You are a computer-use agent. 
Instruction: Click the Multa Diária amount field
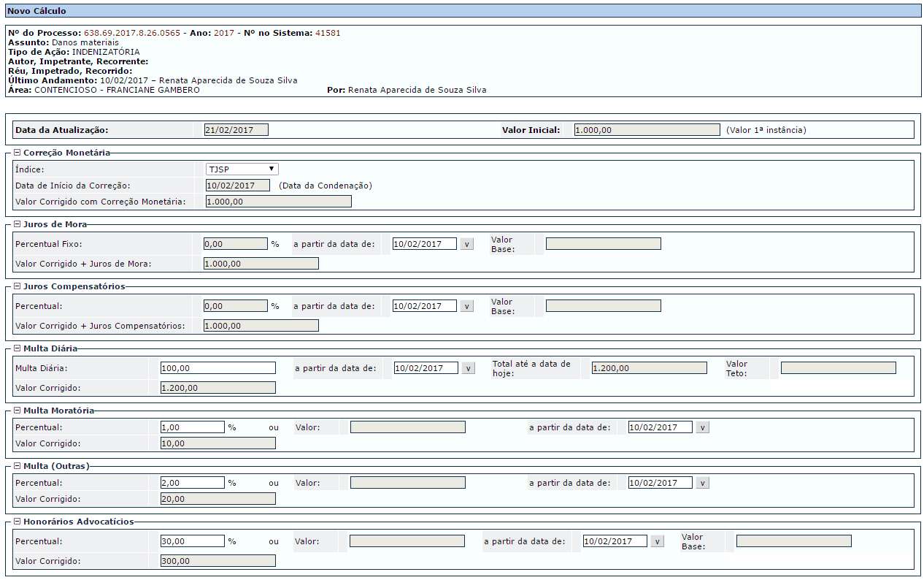point(218,368)
